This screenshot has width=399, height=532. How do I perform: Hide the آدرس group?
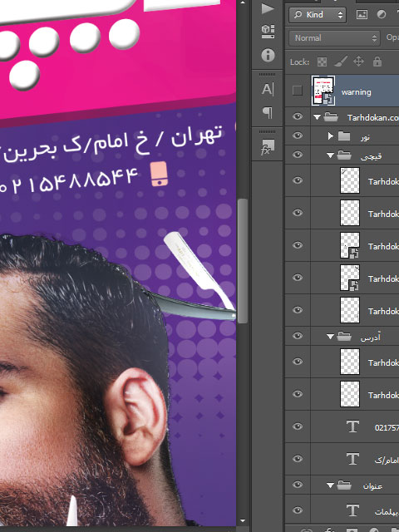tap(298, 336)
